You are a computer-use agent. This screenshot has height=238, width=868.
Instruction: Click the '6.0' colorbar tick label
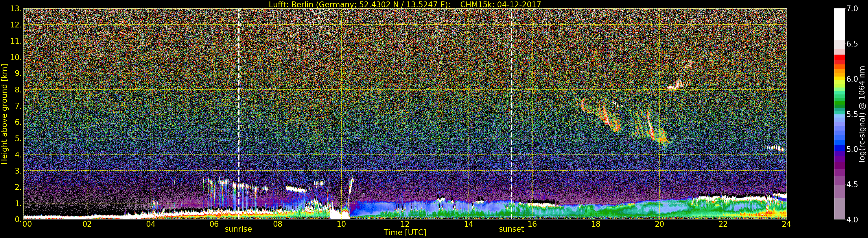[852, 79]
